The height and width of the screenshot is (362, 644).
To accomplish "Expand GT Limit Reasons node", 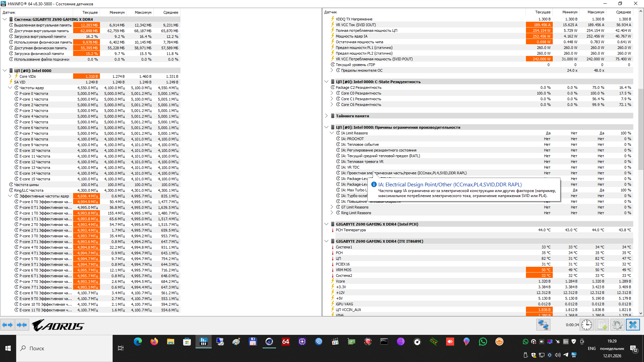I will 332,207.
